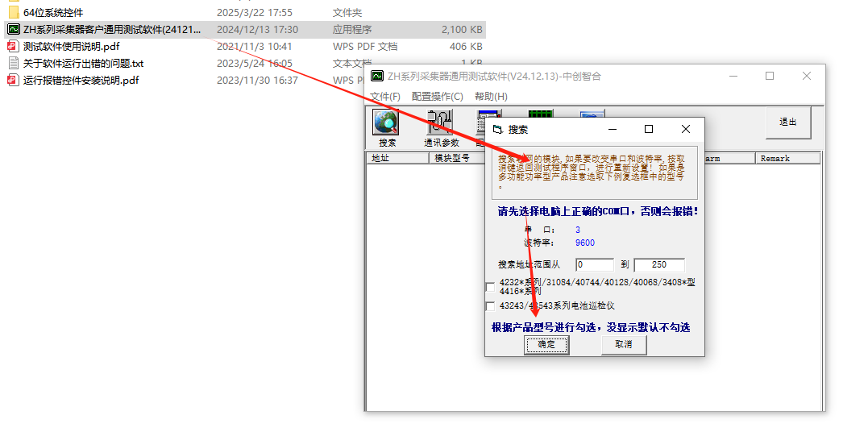The width and height of the screenshot is (868, 436).
Task: Click the search start address field showing 0
Action: [x=595, y=265]
